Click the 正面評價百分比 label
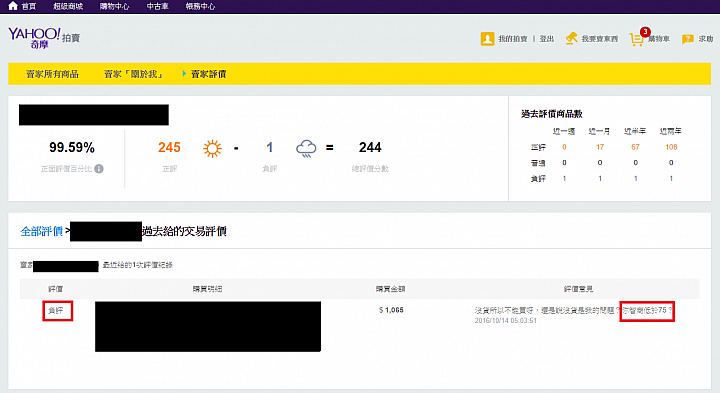The height and width of the screenshot is (393, 720). click(x=66, y=169)
